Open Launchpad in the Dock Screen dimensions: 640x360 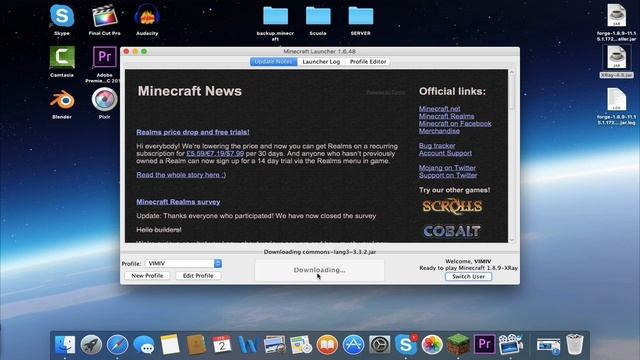[x=91, y=345]
